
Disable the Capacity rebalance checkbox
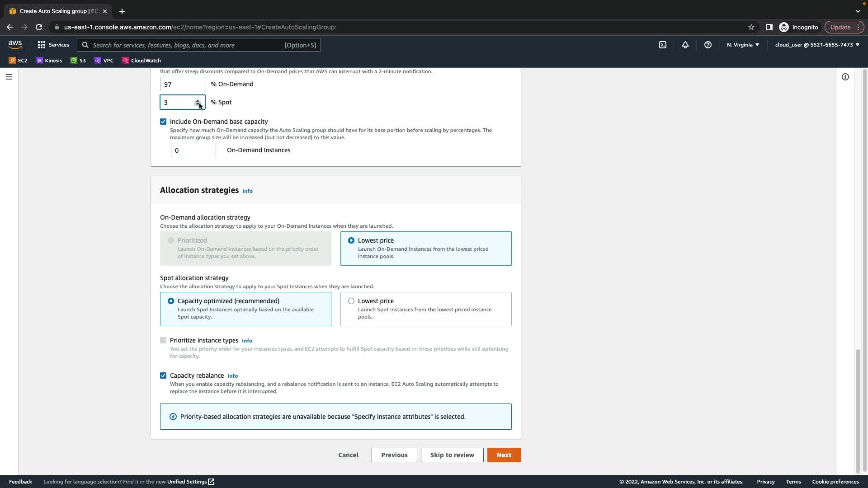pos(163,375)
